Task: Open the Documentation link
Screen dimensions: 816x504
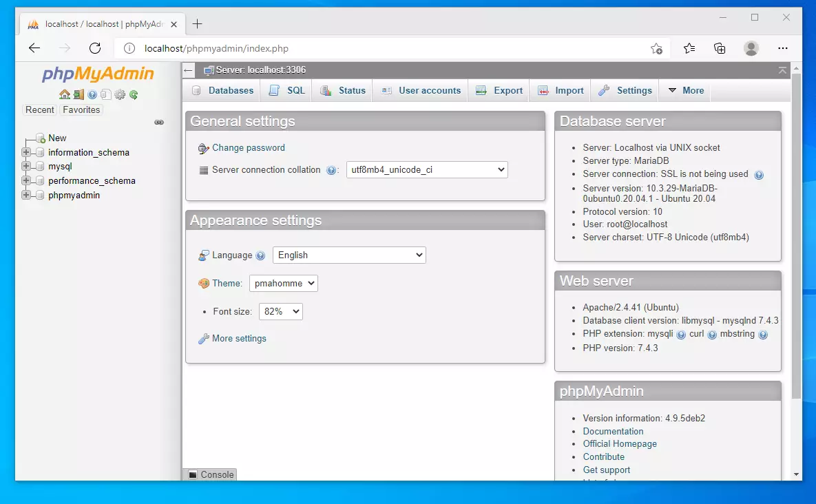Action: pyautogui.click(x=613, y=431)
